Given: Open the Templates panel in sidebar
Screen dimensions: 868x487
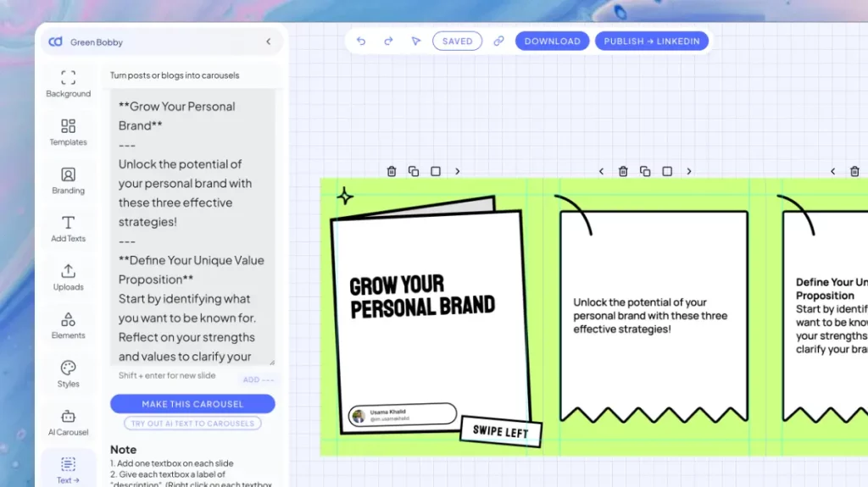Looking at the screenshot, I should pos(69,131).
